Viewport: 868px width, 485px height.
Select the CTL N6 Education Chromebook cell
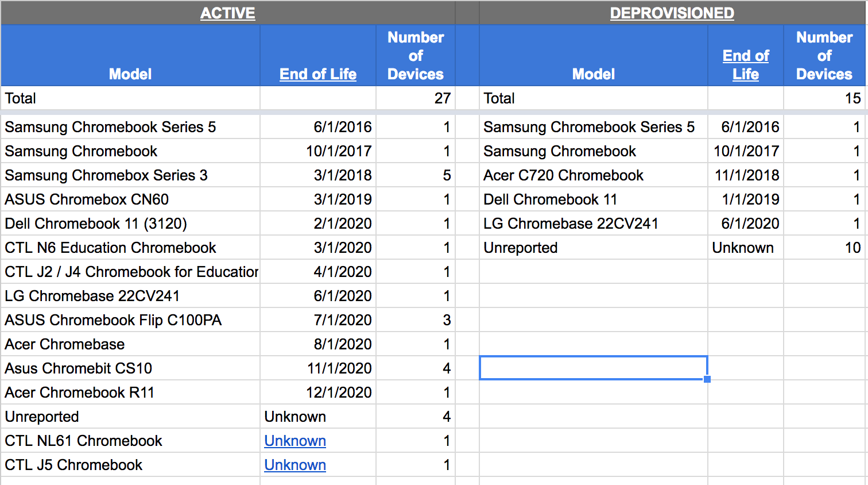130,248
